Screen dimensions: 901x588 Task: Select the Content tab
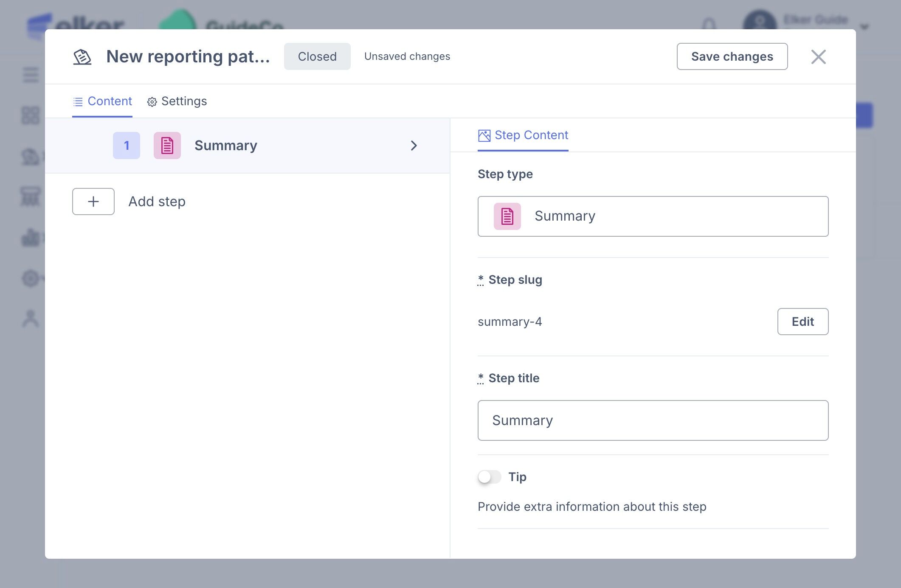pyautogui.click(x=102, y=101)
